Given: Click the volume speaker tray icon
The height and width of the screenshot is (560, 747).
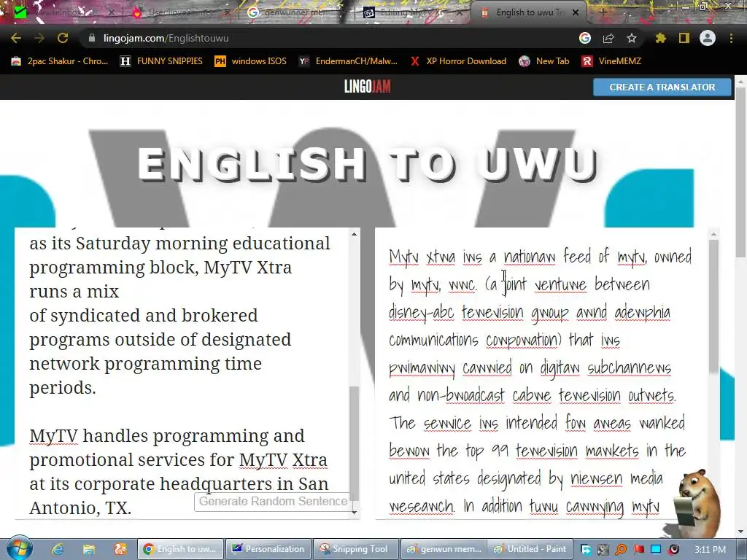Looking at the screenshot, I should (x=673, y=550).
